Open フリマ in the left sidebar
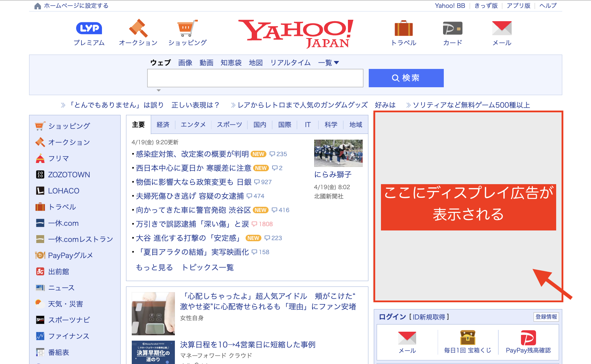The width and height of the screenshot is (591, 364). tap(59, 158)
